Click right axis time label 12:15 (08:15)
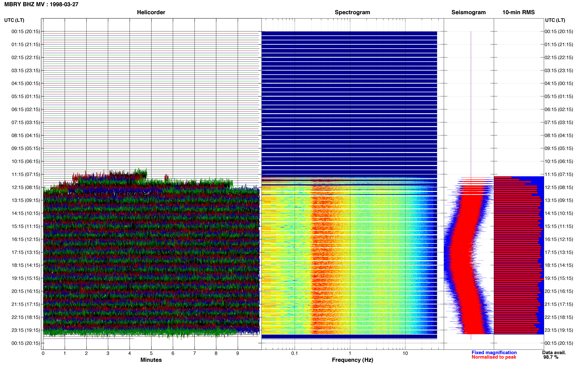Viewport: 588px width, 368px height. pyautogui.click(x=559, y=187)
